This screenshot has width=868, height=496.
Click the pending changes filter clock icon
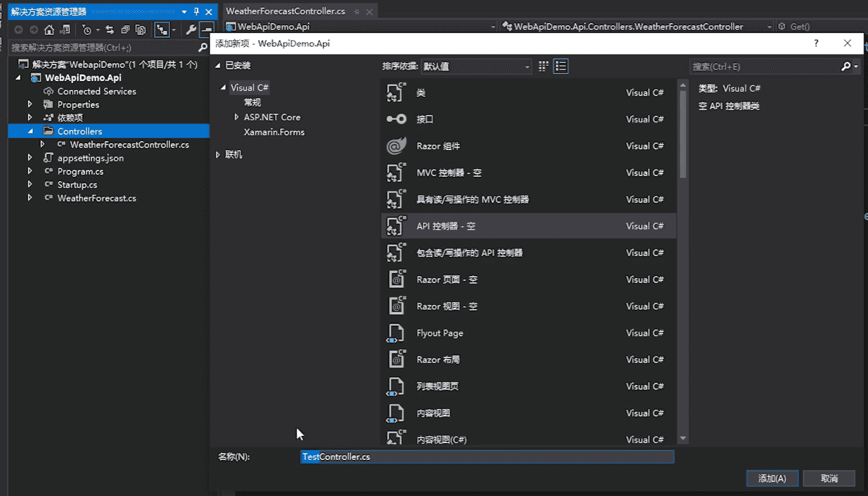pos(88,29)
